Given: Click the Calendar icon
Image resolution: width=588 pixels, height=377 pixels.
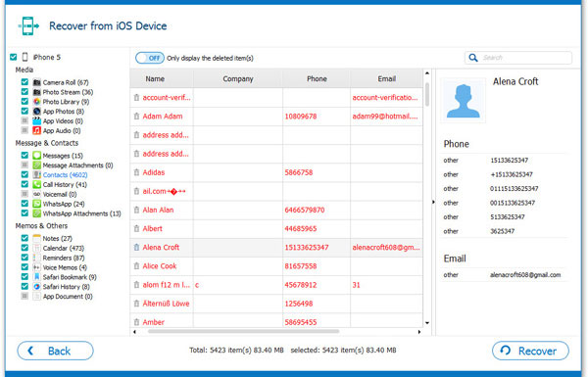Looking at the screenshot, I should pyautogui.click(x=37, y=248).
